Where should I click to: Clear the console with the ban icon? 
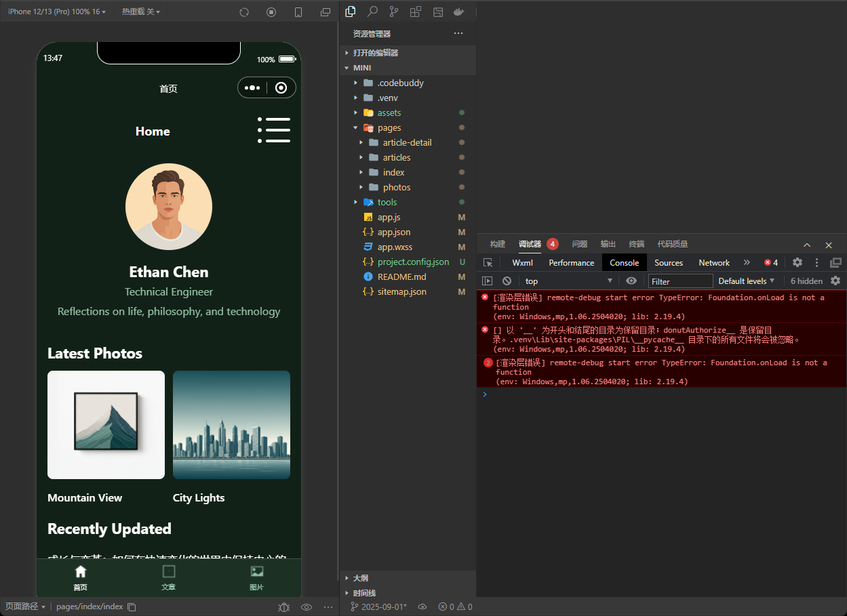[507, 281]
